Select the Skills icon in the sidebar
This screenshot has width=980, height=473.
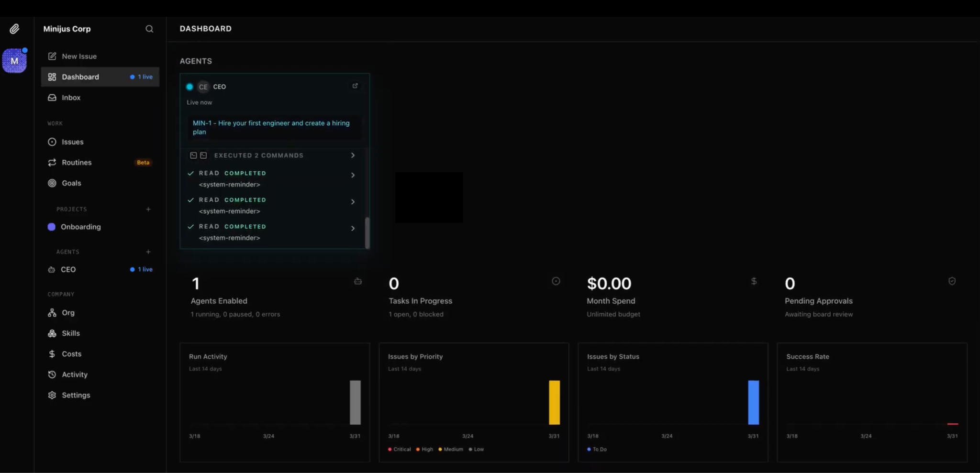[52, 333]
